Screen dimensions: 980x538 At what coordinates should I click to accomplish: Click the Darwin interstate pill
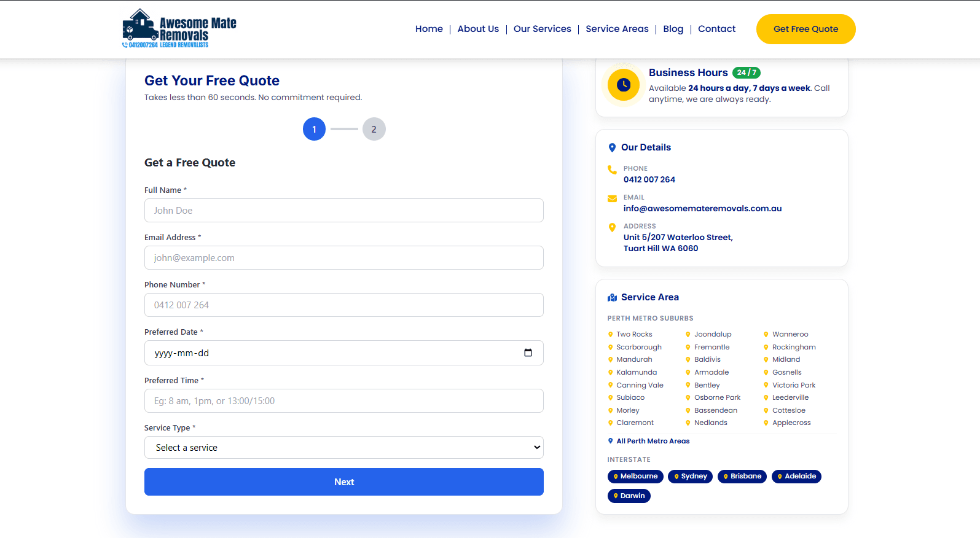pos(629,496)
